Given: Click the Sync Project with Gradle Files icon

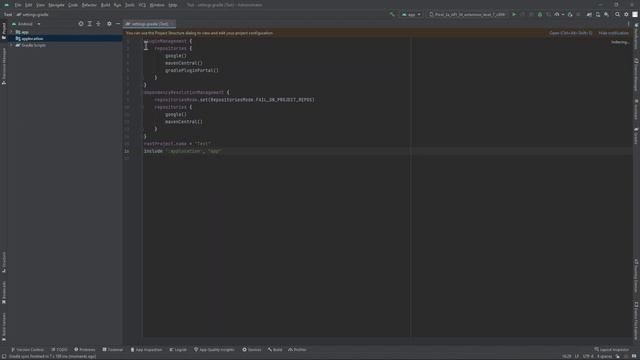Looking at the screenshot, I should click(x=589, y=14).
